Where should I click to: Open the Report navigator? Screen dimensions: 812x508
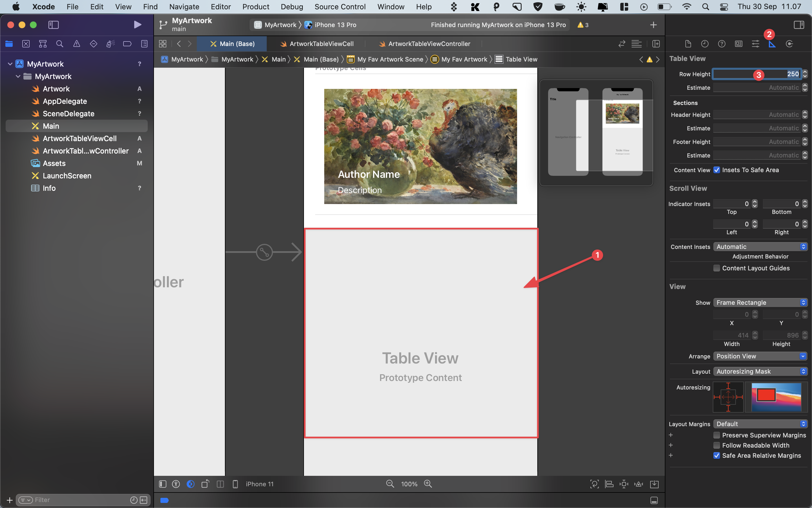pyautogui.click(x=144, y=44)
